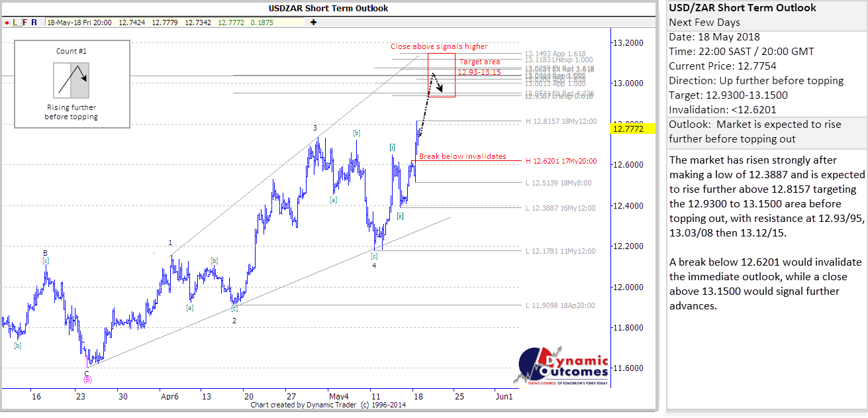
Task: Click the 'L 11.9098 18Ap20:00' level label
Action: (x=560, y=305)
